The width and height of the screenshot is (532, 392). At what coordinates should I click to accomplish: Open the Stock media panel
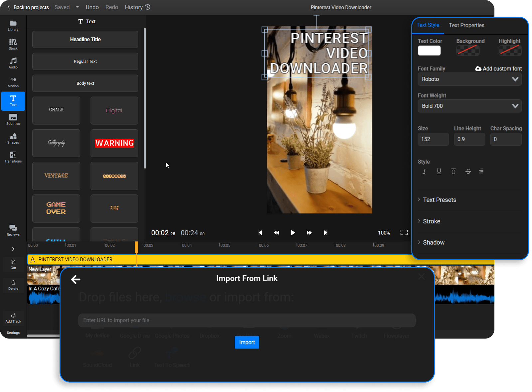click(x=13, y=44)
